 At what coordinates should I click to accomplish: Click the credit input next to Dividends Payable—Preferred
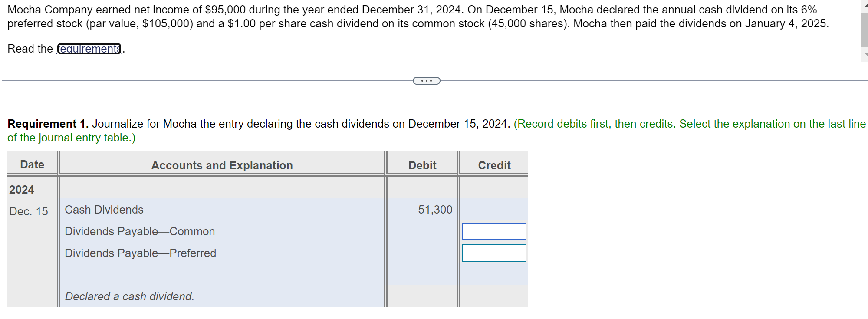tap(494, 253)
